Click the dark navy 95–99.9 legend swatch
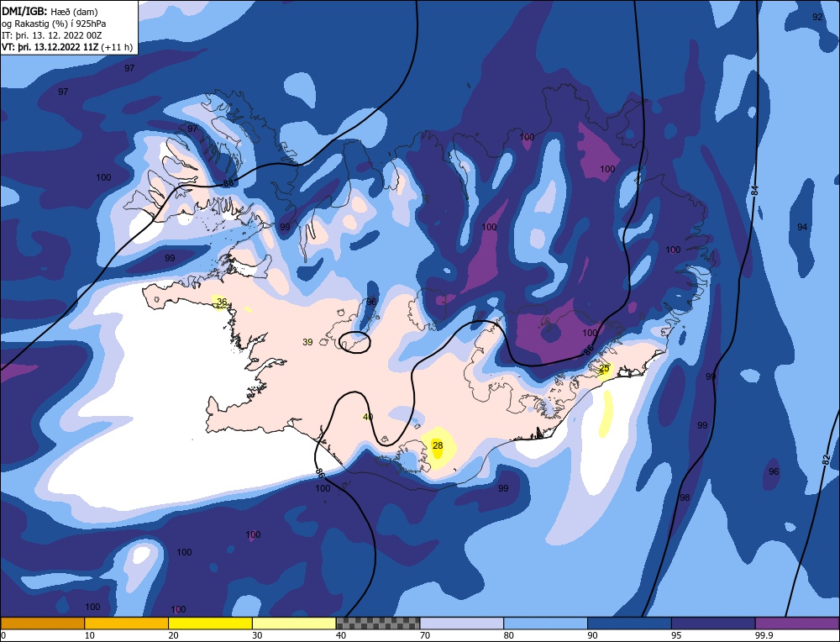 (713, 624)
